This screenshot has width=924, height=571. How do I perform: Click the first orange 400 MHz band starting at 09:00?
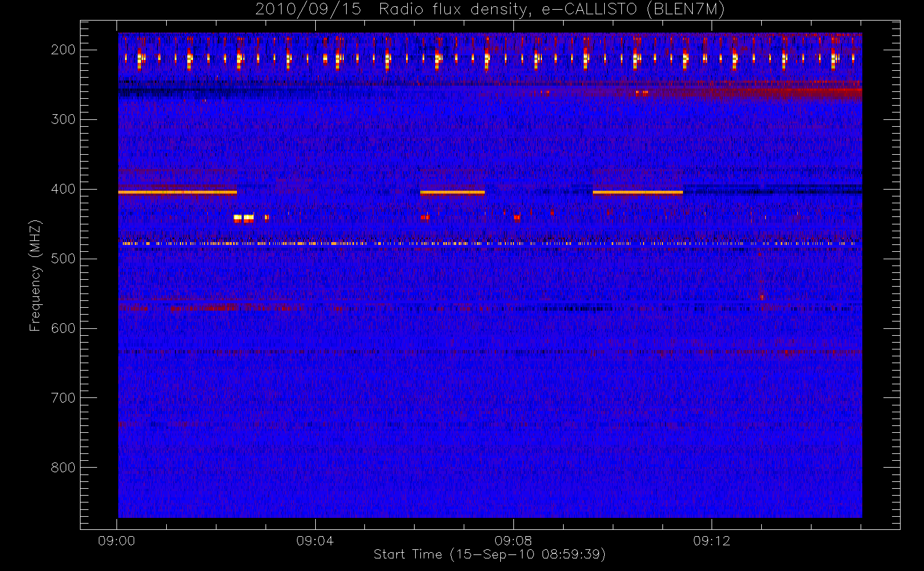point(178,192)
